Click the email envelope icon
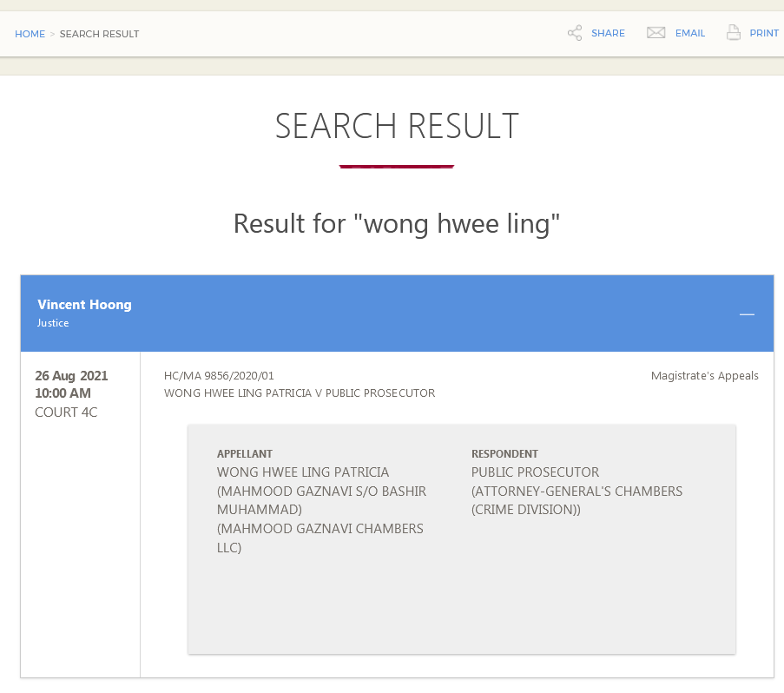This screenshot has width=784, height=693. click(656, 33)
